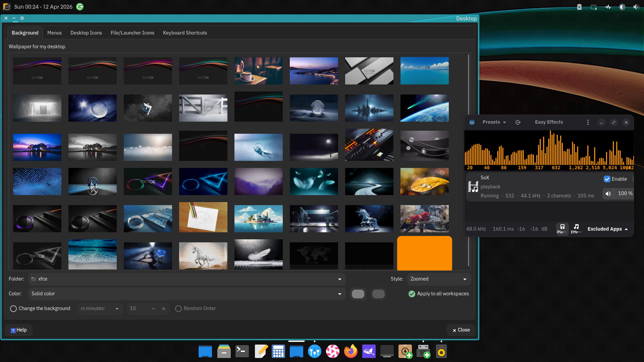644x362 pixels.
Task: Switch to the Effects view icon
Action: (x=576, y=229)
